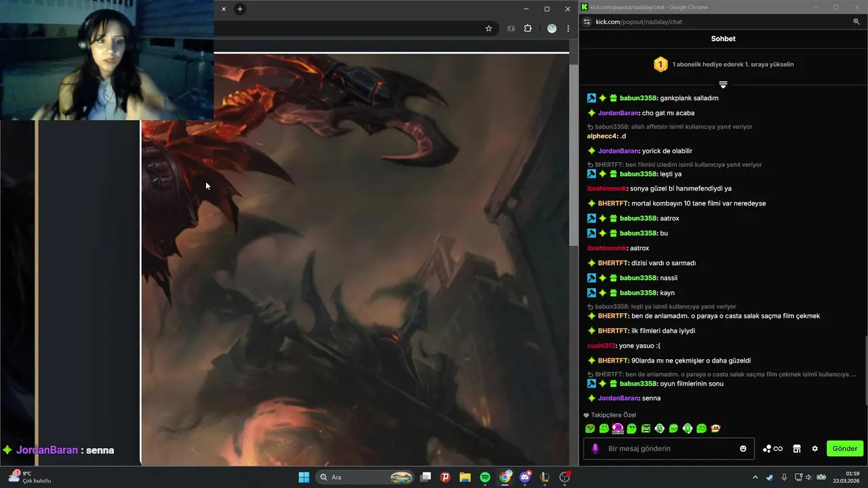868x488 pixels.
Task: Click babun3358 in the 'gankplank salladım' message
Action: pos(637,98)
